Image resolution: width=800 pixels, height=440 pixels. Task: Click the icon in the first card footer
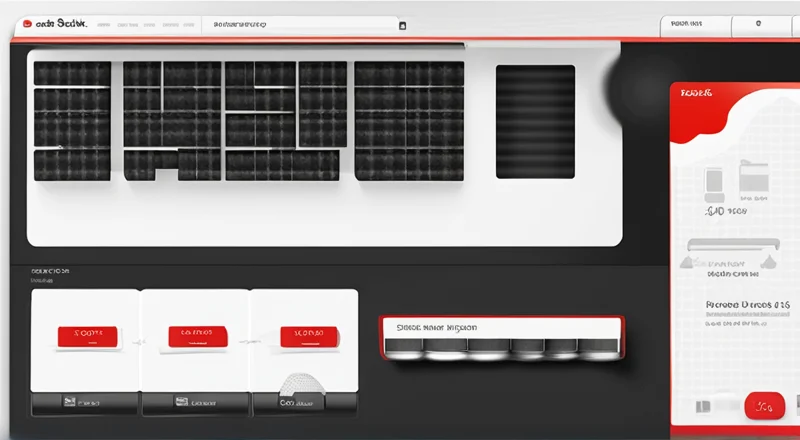coord(69,403)
